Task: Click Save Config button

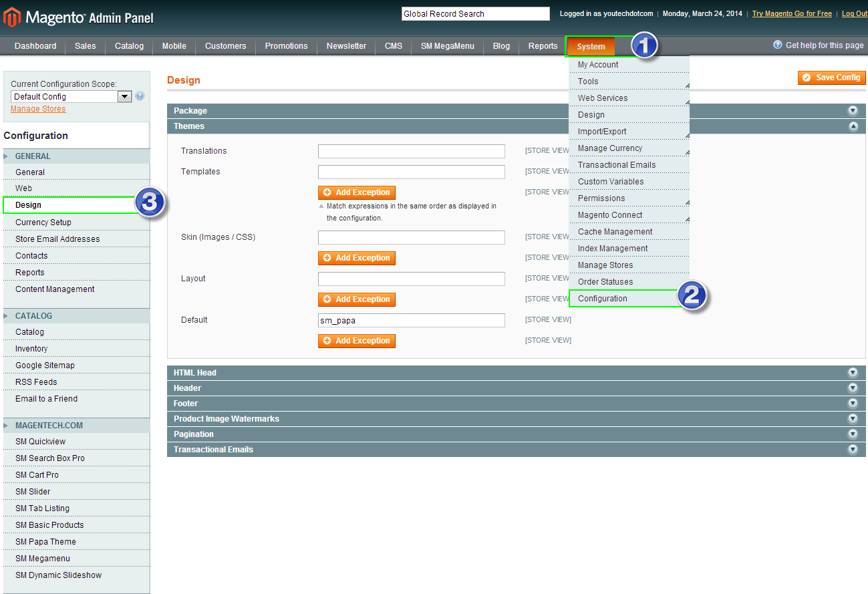Action: point(831,78)
